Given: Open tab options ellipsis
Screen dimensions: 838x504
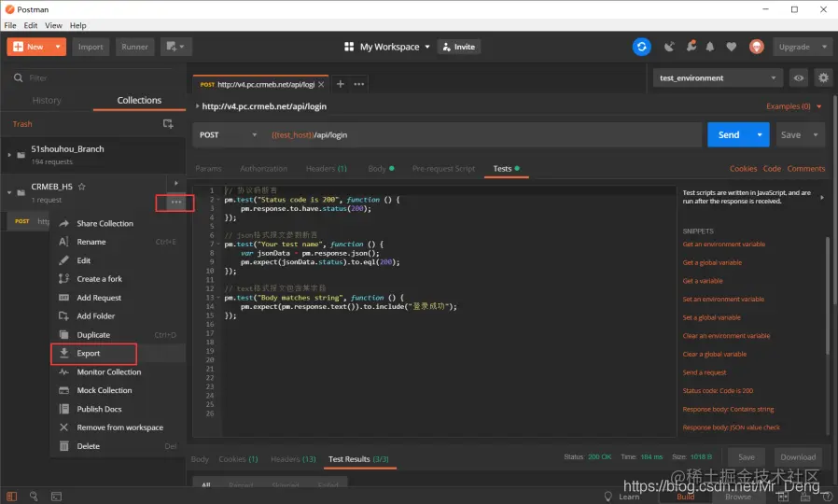Looking at the screenshot, I should point(358,84).
